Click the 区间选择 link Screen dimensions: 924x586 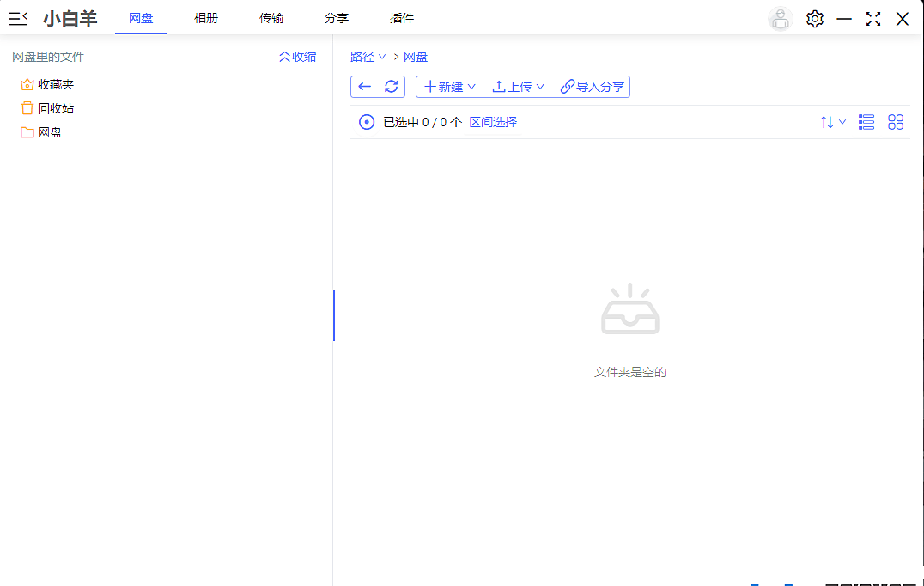[x=493, y=122]
